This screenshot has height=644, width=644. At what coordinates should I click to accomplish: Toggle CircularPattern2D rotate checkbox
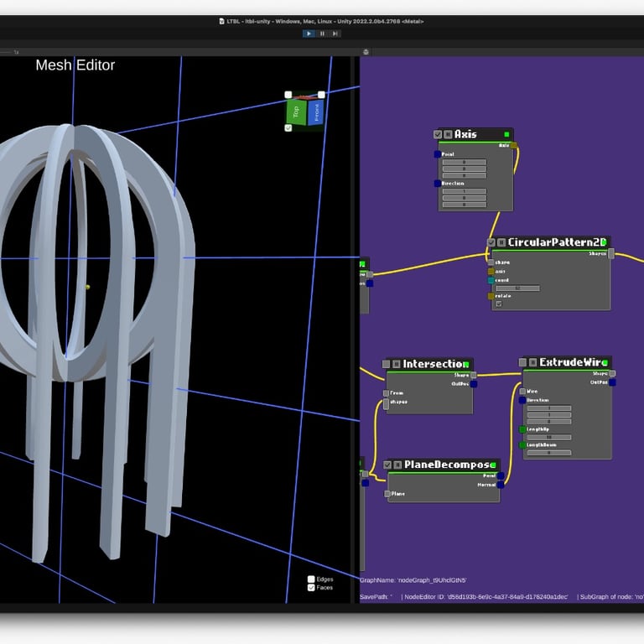point(499,304)
